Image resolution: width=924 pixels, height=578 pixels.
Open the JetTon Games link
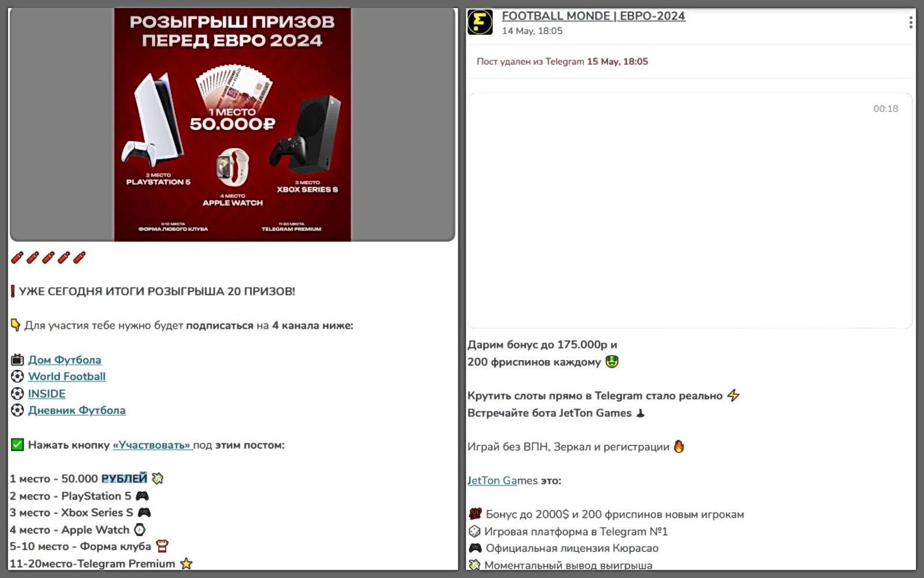tap(491, 480)
